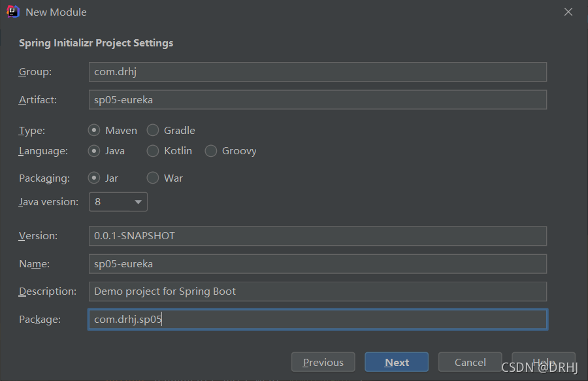This screenshot has height=381, width=588.
Task: Go back with the Previous button
Action: click(x=323, y=362)
